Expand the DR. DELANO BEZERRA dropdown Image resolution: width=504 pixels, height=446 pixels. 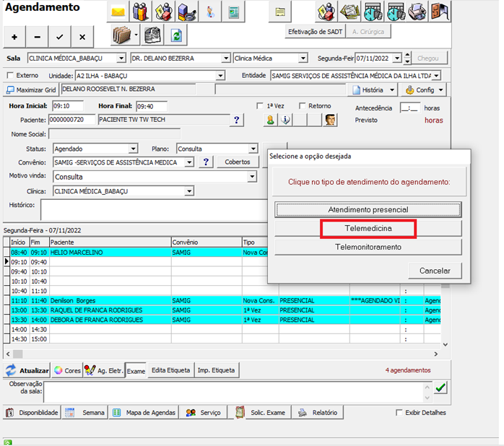click(x=226, y=58)
